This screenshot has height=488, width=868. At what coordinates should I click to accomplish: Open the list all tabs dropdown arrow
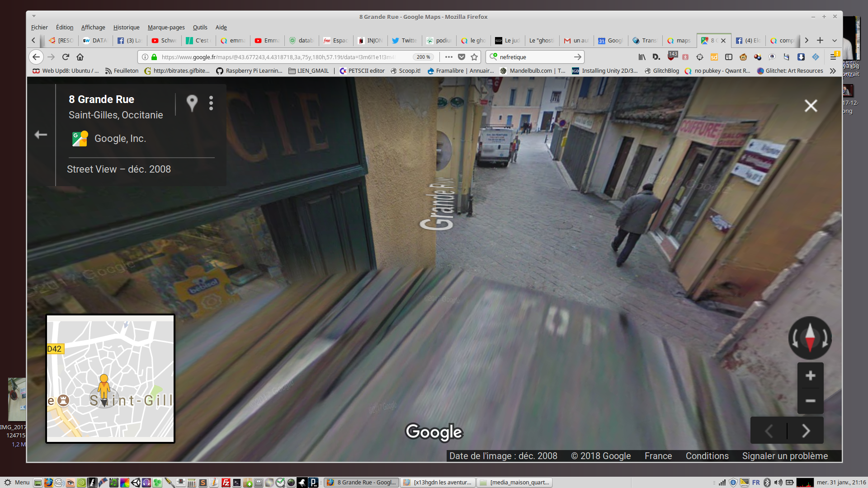click(835, 41)
